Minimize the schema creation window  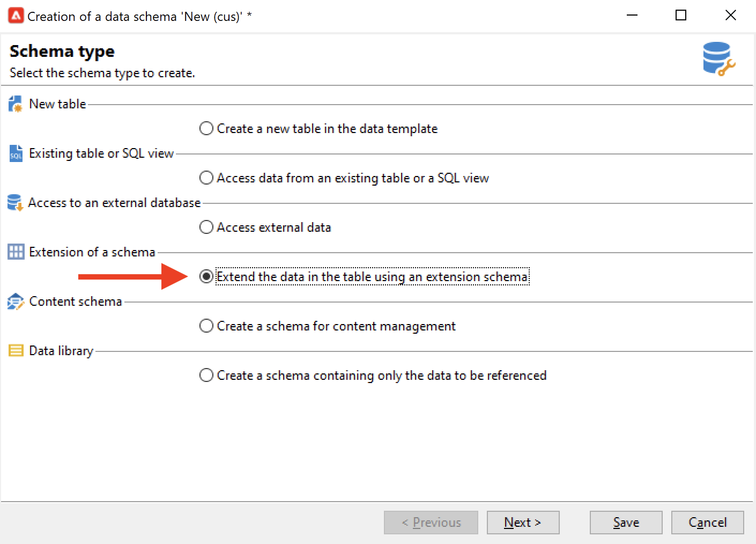(632, 16)
